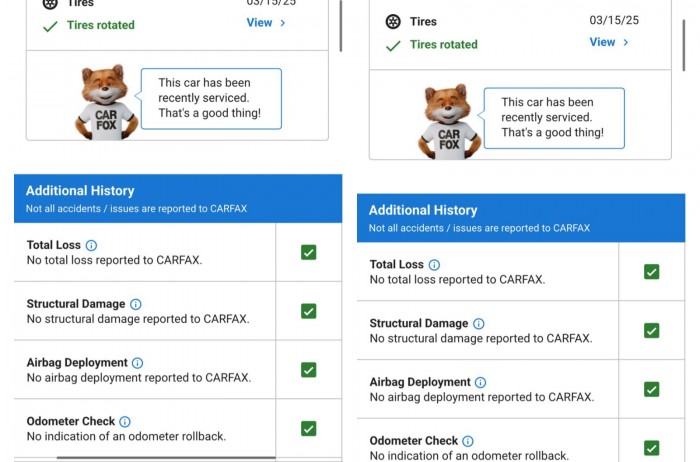Click the Airbag Deployment info icon in left panel
Screen dimensions: 700x462
(138, 363)
